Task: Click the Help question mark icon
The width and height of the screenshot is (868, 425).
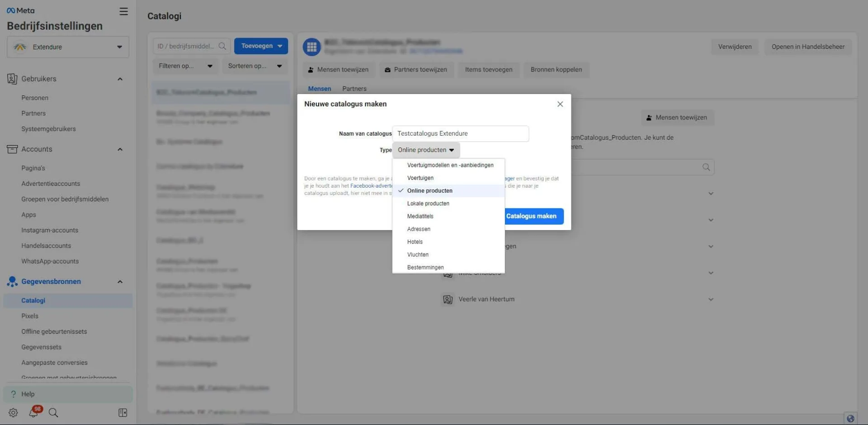Action: (14, 394)
